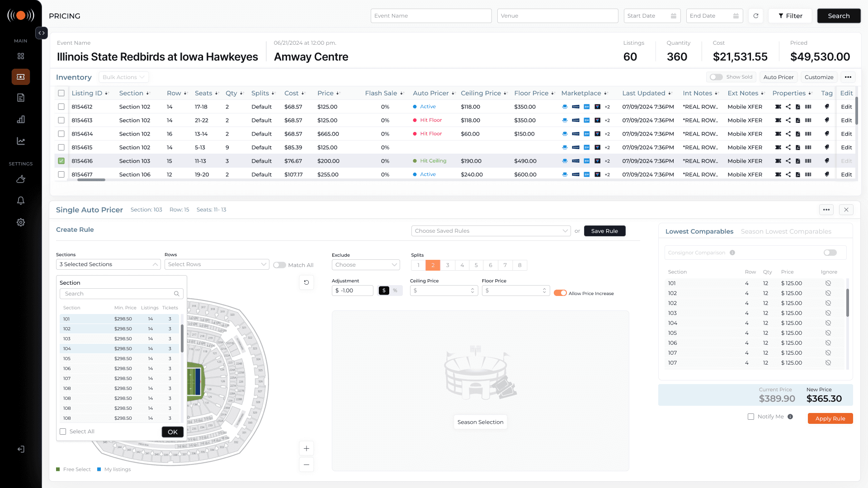This screenshot has height=488, width=868.
Task: Open the Select Rows dropdown
Action: pos(217,264)
